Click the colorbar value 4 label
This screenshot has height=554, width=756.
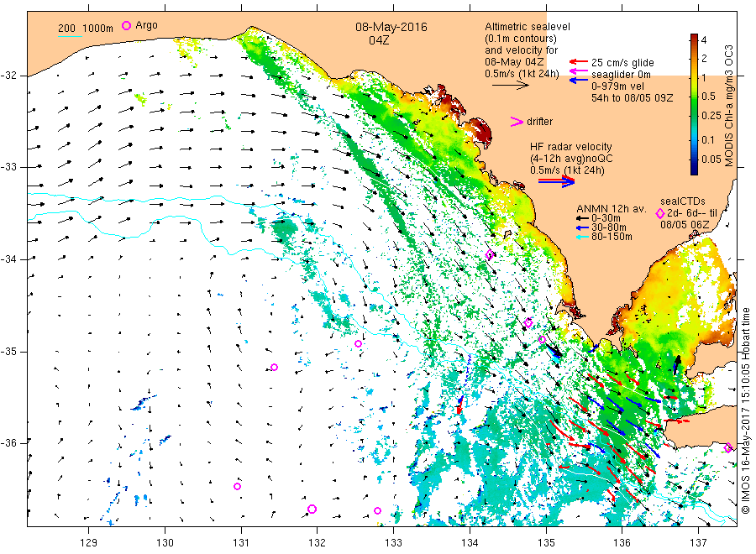[704, 40]
